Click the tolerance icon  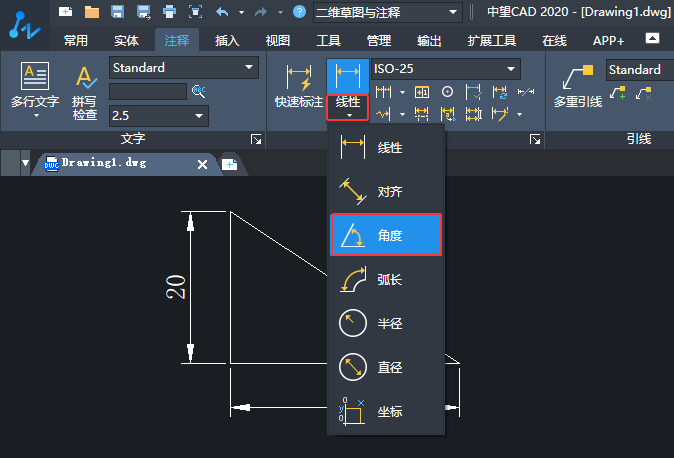point(422,92)
